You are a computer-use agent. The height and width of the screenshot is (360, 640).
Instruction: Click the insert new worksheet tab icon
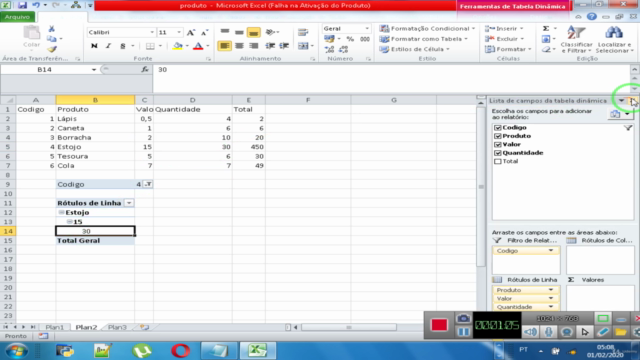click(144, 327)
